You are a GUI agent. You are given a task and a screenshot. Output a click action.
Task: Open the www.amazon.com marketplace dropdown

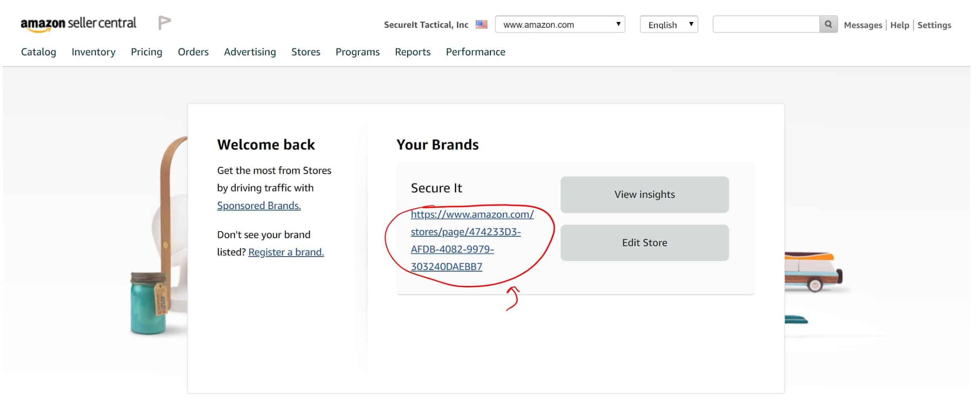click(x=560, y=24)
